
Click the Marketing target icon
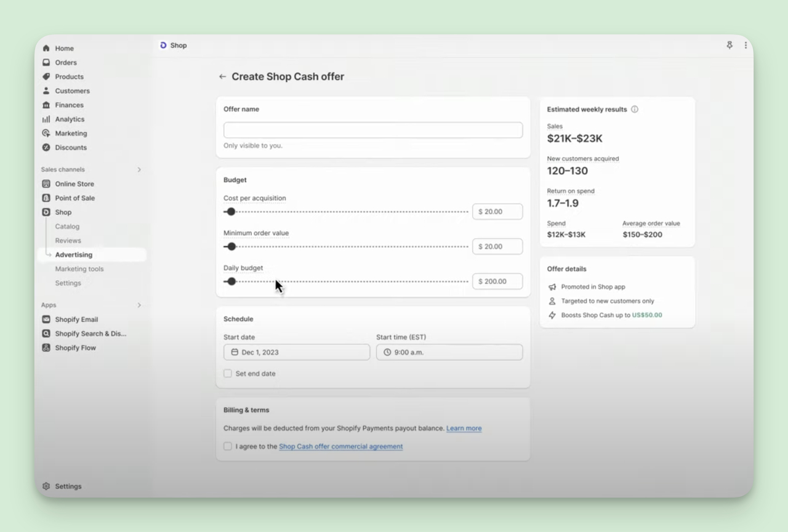pos(46,133)
